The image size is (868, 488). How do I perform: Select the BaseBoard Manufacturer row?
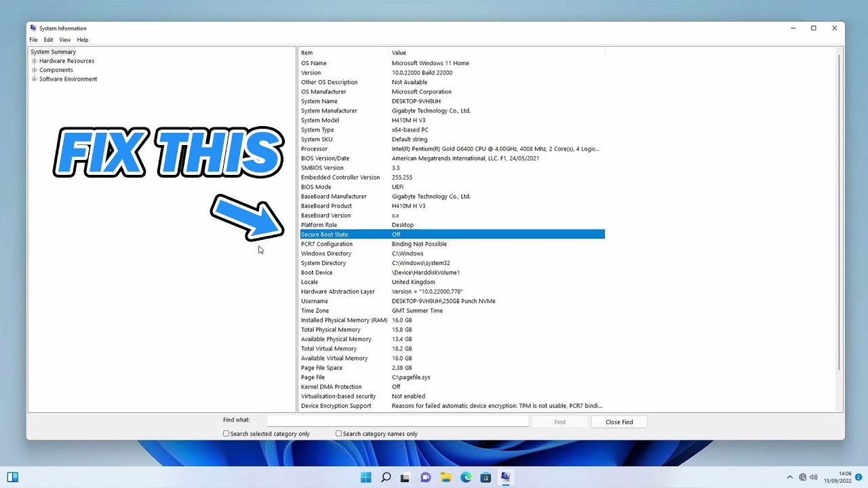[452, 197]
